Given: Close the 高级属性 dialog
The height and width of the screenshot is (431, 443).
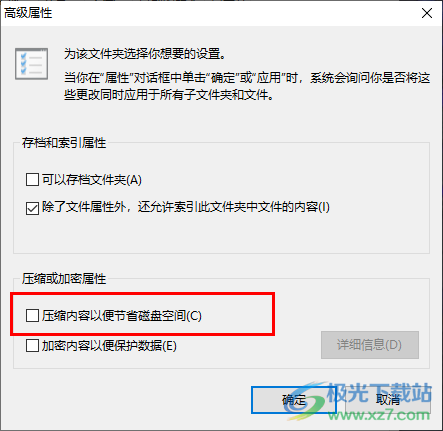Looking at the screenshot, I should [x=427, y=13].
